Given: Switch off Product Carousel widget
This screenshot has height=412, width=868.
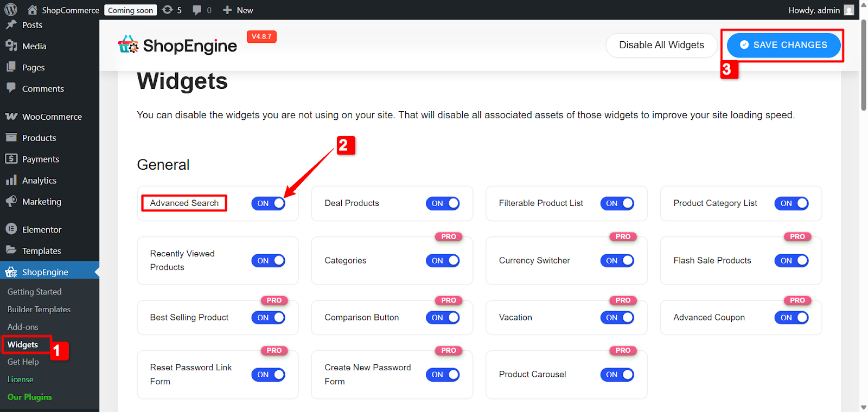Looking at the screenshot, I should tap(617, 375).
